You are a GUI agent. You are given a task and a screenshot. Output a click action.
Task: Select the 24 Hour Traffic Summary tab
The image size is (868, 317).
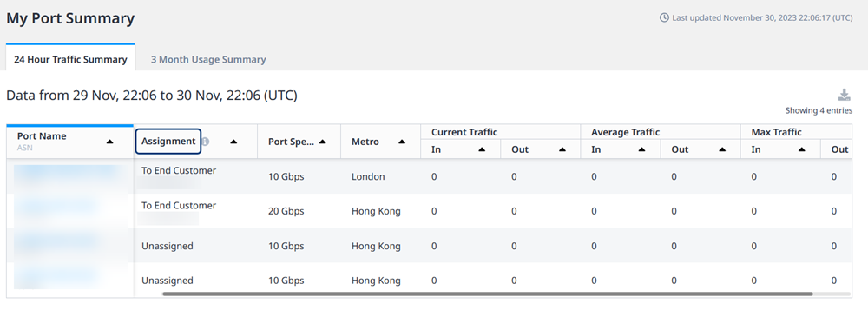70,59
